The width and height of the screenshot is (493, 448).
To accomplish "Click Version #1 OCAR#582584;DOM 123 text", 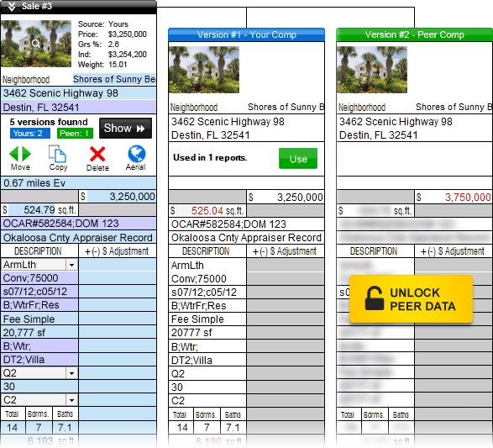I will coord(228,224).
